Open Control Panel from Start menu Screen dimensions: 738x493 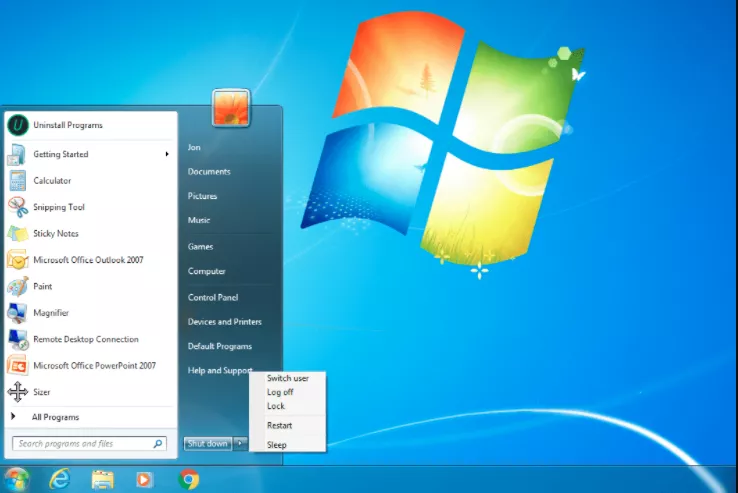[x=213, y=298]
